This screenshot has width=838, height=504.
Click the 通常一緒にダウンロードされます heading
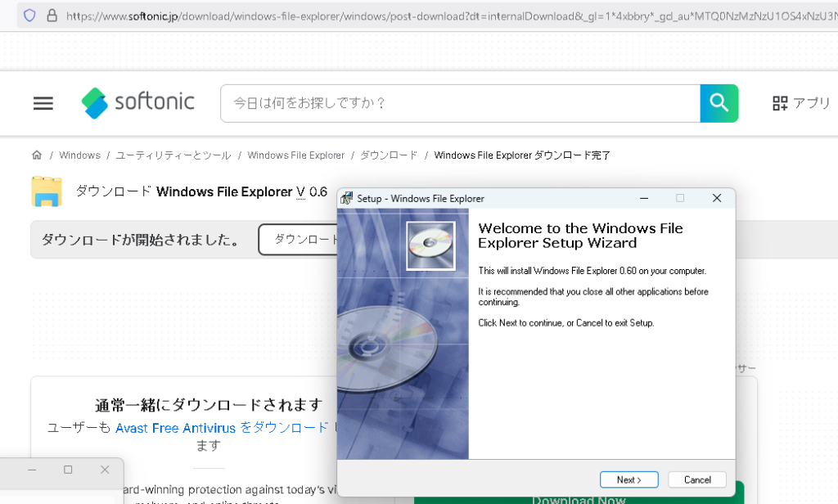[209, 405]
